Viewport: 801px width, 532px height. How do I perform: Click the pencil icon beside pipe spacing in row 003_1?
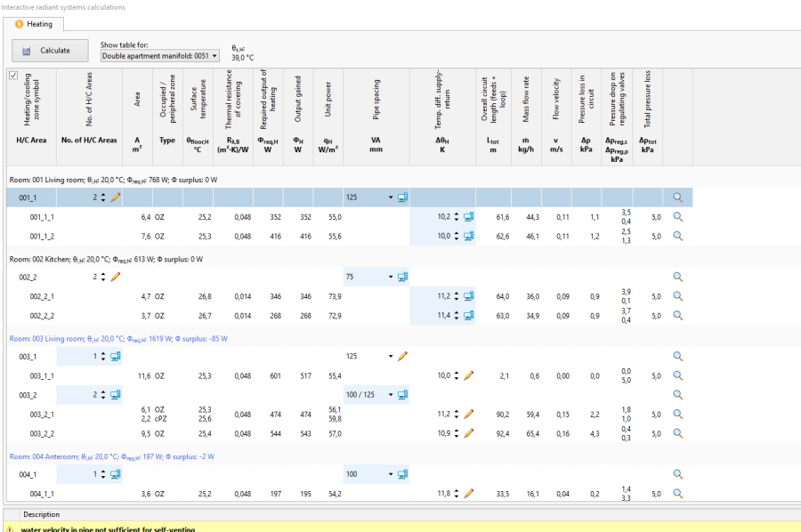click(402, 357)
